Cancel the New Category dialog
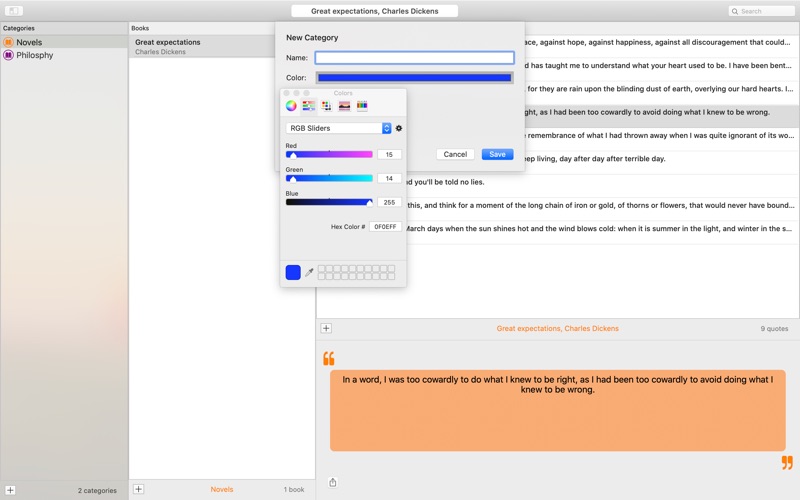Screen dimensions: 800x500 (x=455, y=154)
